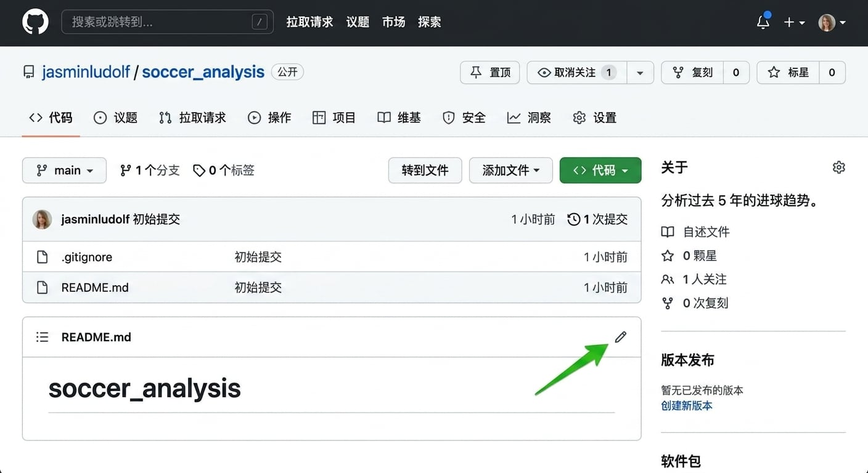868x473 pixels.
Task: Switch to the 议题 repository tab
Action: pos(115,118)
